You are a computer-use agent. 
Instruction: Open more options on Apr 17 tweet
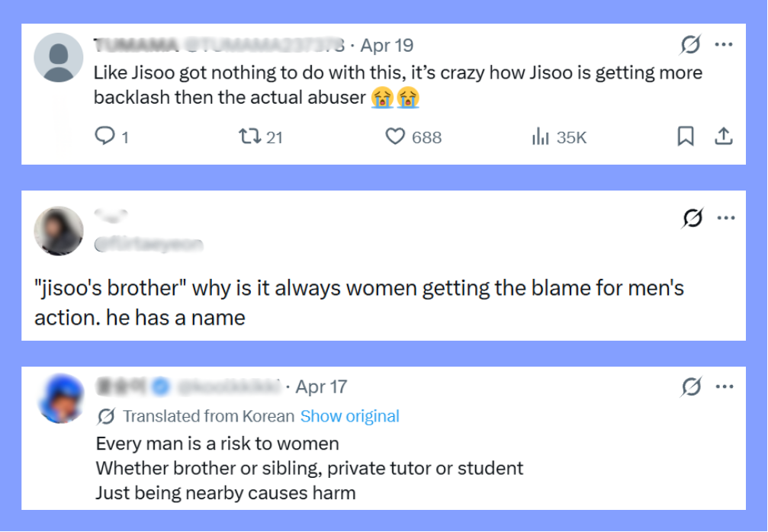(x=724, y=387)
